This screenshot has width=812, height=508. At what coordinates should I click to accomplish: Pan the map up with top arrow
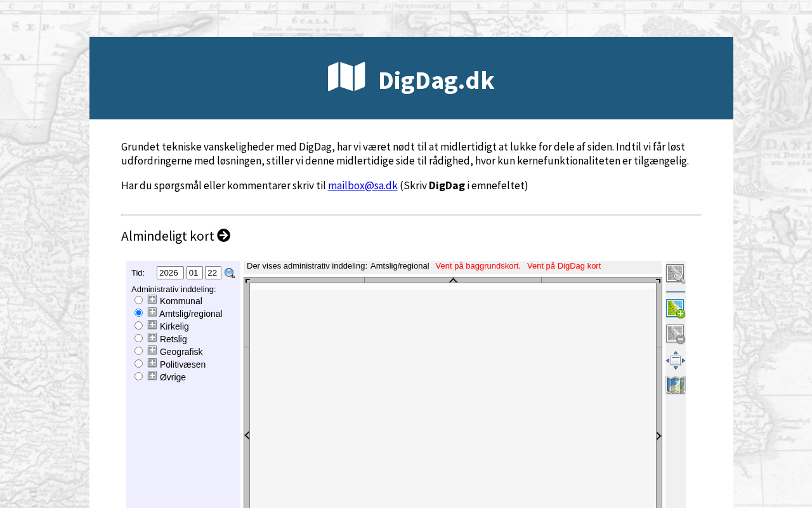tap(453, 280)
